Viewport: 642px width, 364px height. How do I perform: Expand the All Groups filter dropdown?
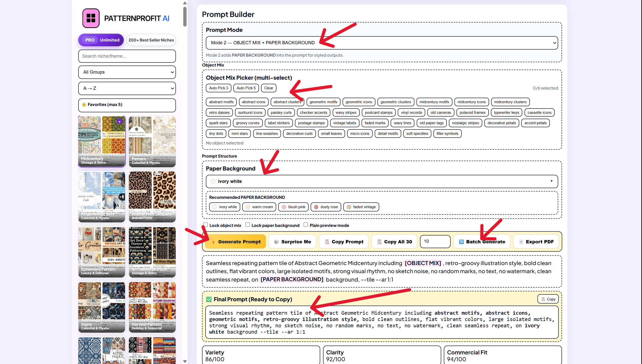pos(127,72)
